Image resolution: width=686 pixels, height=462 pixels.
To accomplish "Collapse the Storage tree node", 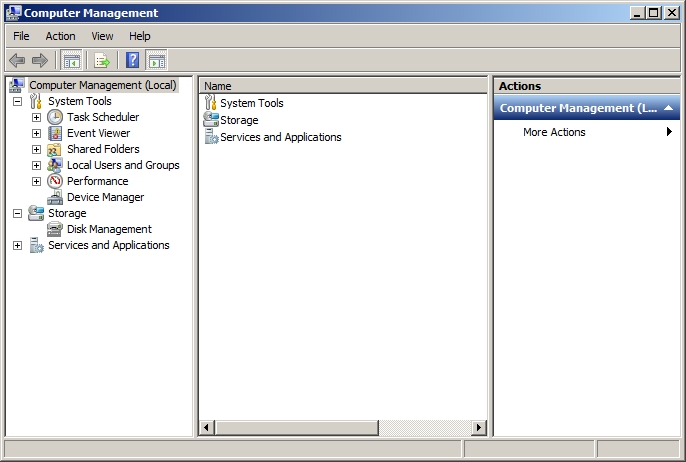I will pos(18,214).
